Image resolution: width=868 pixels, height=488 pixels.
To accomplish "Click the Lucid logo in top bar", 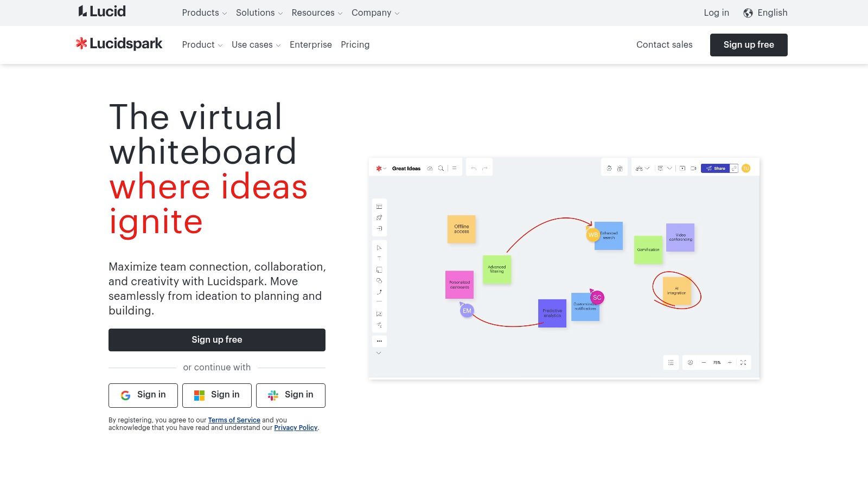I will pyautogui.click(x=102, y=11).
